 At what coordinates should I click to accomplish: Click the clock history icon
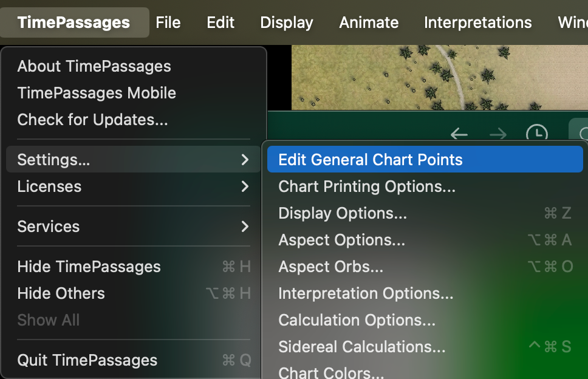click(x=537, y=132)
